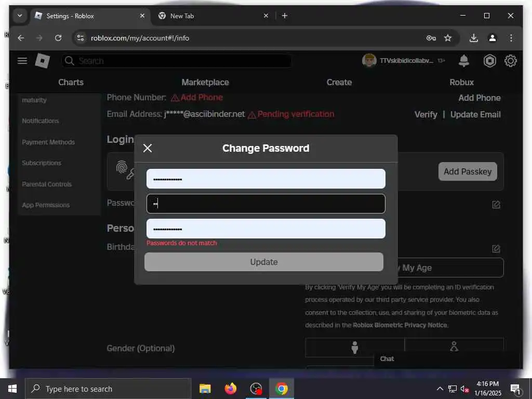Click the Update button in password dialog
The image size is (532, 399).
point(264,262)
